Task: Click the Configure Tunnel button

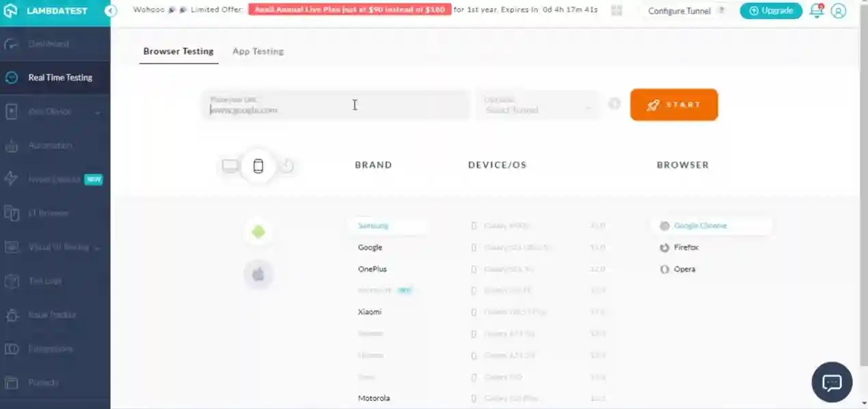Action: click(679, 11)
